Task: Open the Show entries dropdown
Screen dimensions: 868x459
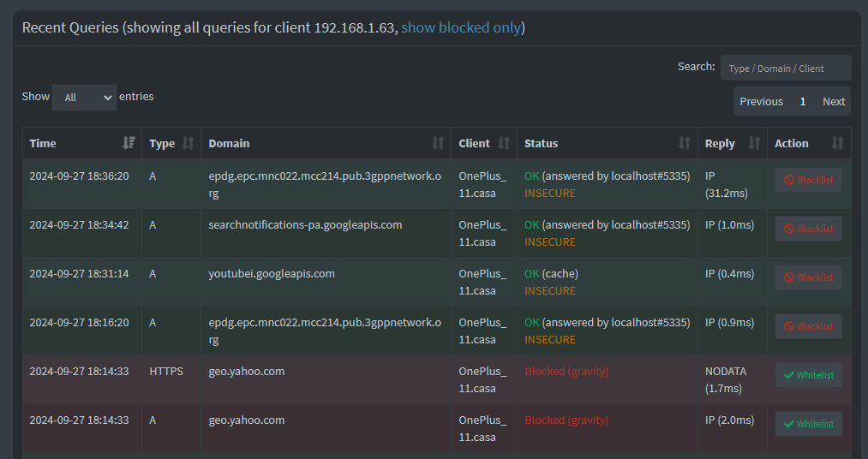Action: [x=84, y=98]
